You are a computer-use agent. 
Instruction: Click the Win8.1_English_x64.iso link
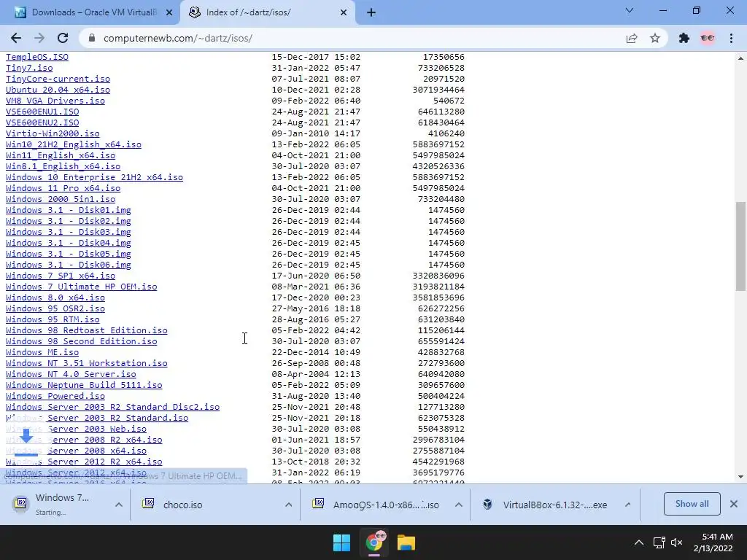coord(63,167)
